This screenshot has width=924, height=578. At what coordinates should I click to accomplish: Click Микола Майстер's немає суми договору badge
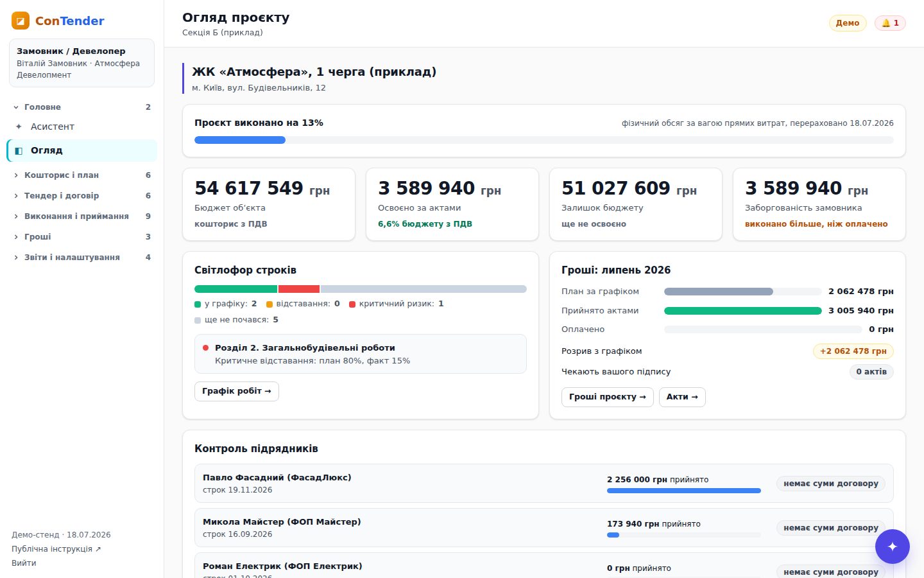(x=831, y=528)
